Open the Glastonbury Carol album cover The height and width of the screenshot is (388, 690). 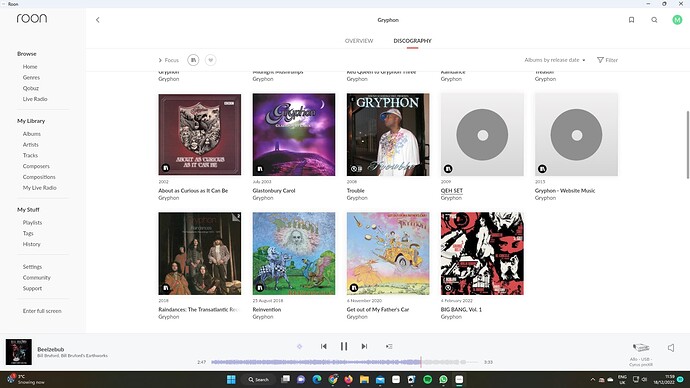pos(294,134)
